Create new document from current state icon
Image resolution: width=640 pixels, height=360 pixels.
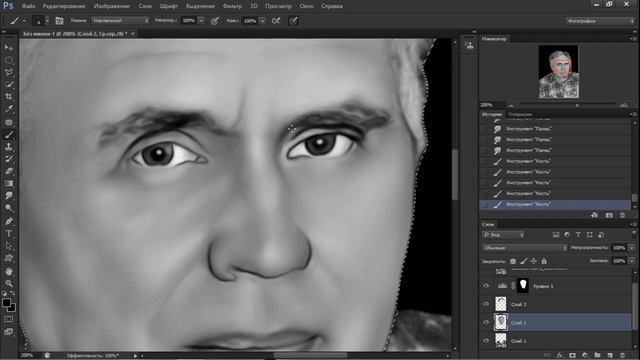click(x=595, y=215)
